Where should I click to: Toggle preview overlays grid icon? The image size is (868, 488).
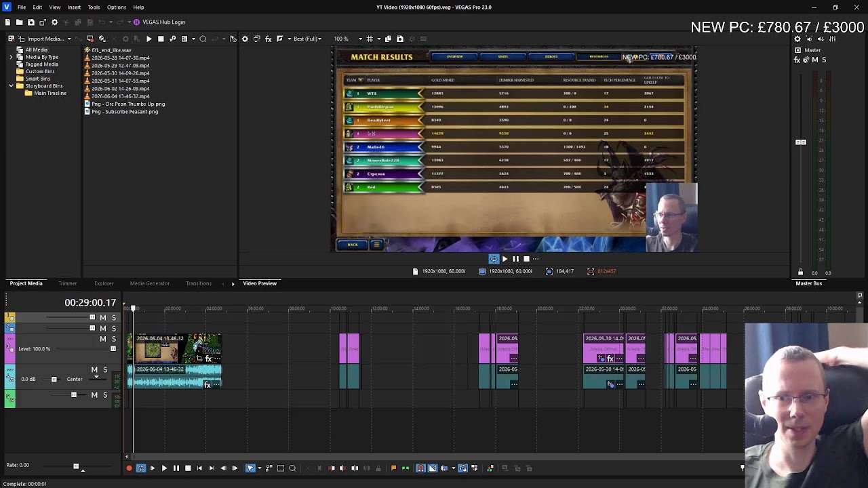370,39
